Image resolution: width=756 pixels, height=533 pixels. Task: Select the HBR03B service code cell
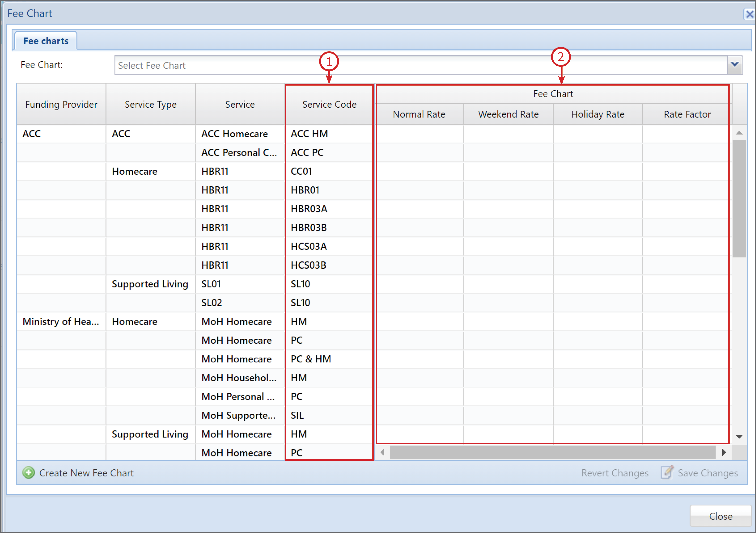pyautogui.click(x=329, y=227)
